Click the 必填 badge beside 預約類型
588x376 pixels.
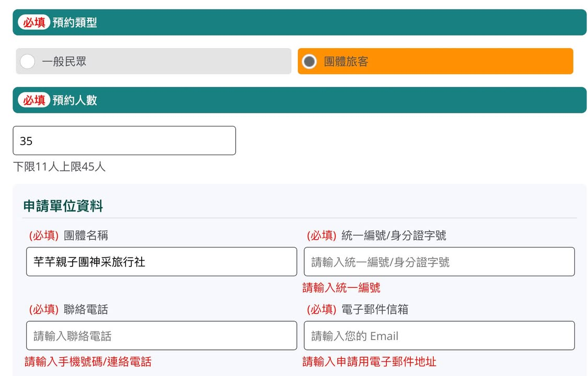(34, 22)
